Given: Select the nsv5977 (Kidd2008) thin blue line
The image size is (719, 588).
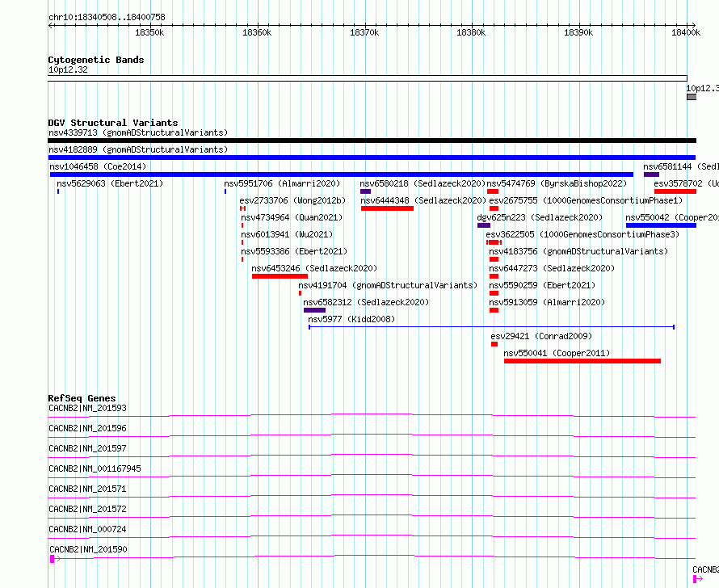Looking at the screenshot, I should point(491,327).
